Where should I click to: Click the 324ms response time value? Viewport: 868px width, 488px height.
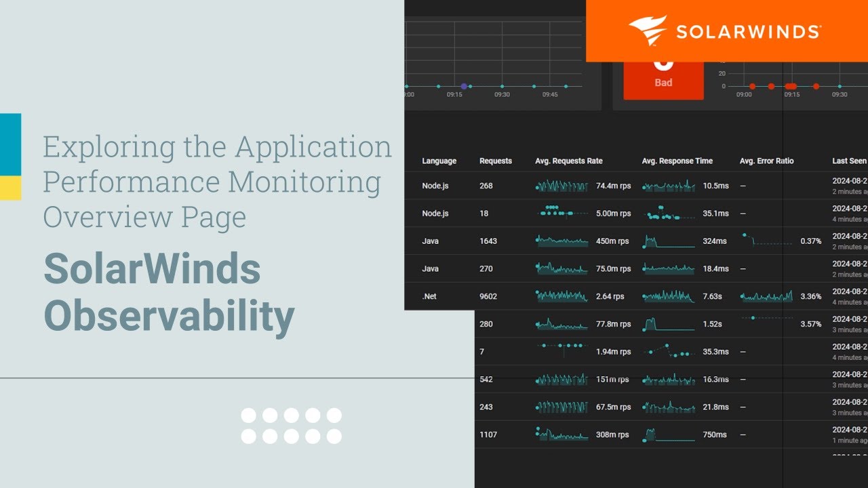(x=715, y=241)
